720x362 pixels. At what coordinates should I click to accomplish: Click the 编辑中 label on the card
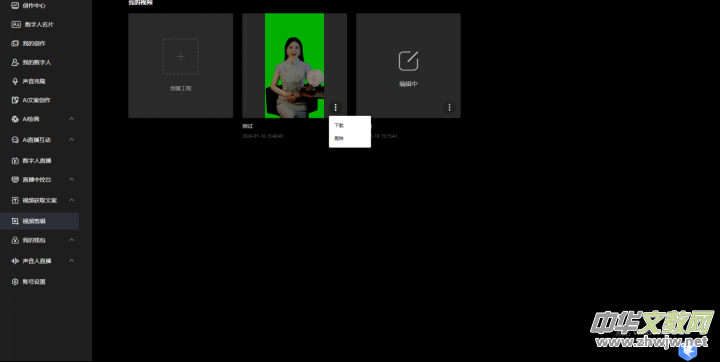408,84
